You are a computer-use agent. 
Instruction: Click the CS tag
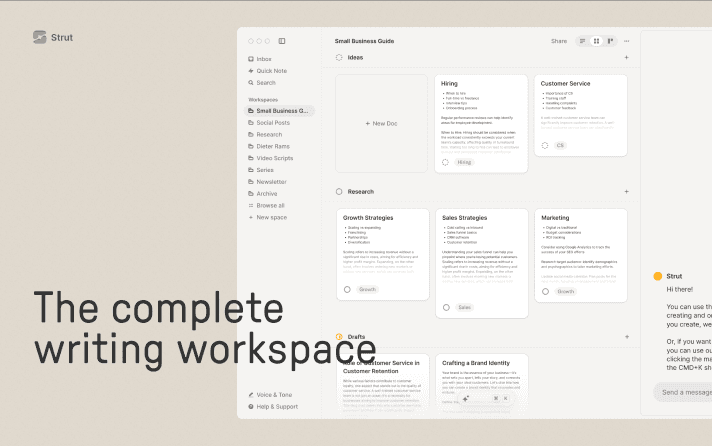click(x=560, y=145)
